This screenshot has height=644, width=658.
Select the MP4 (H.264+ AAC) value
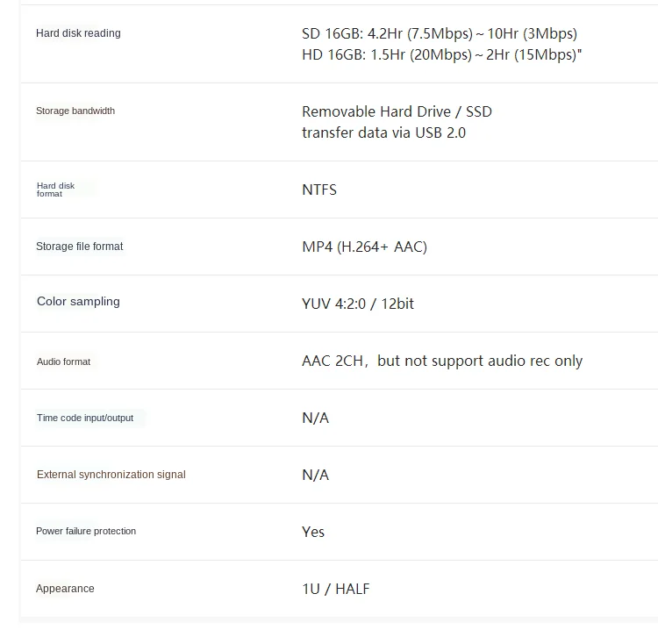[364, 247]
